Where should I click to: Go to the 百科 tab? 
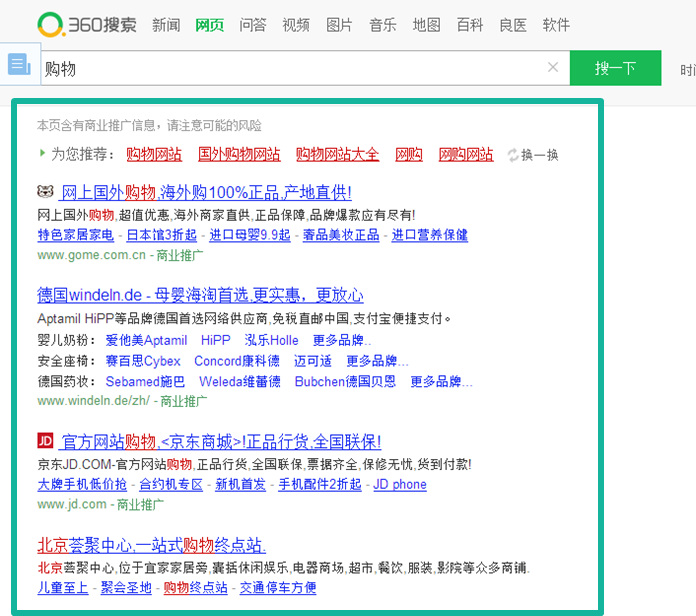469,25
